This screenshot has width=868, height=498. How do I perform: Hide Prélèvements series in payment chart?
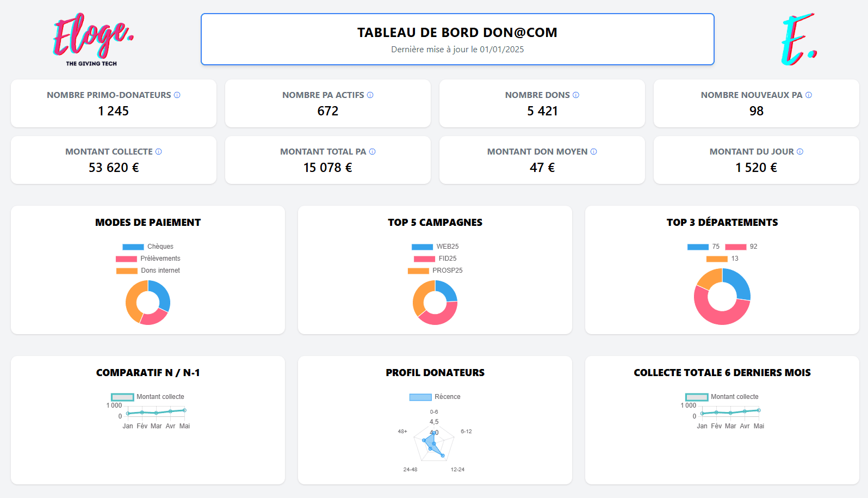click(x=148, y=259)
